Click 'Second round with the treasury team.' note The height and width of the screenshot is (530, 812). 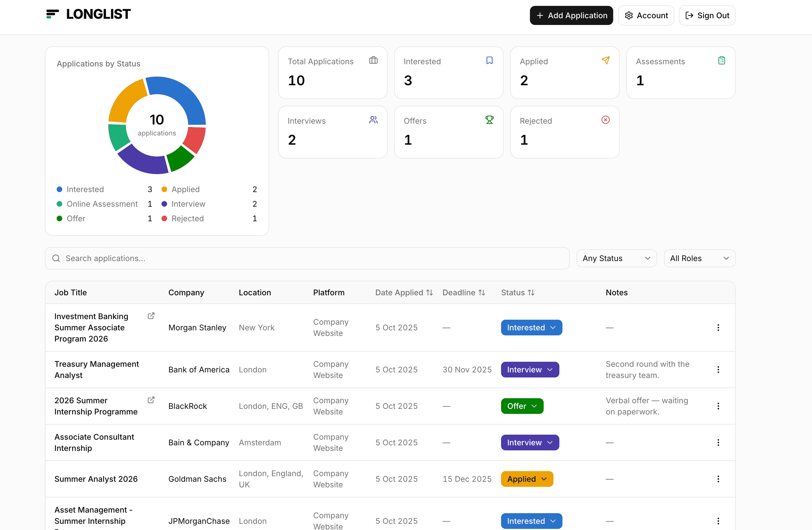point(647,370)
